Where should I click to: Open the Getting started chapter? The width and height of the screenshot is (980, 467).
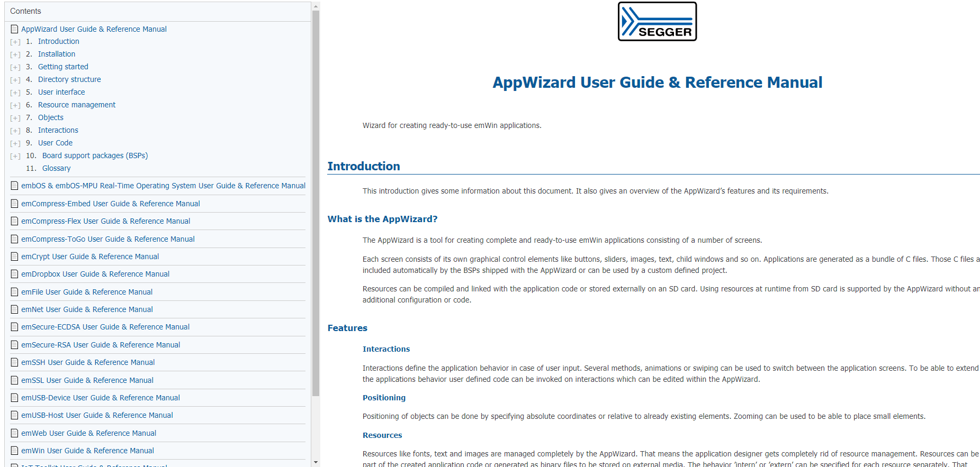coord(63,67)
